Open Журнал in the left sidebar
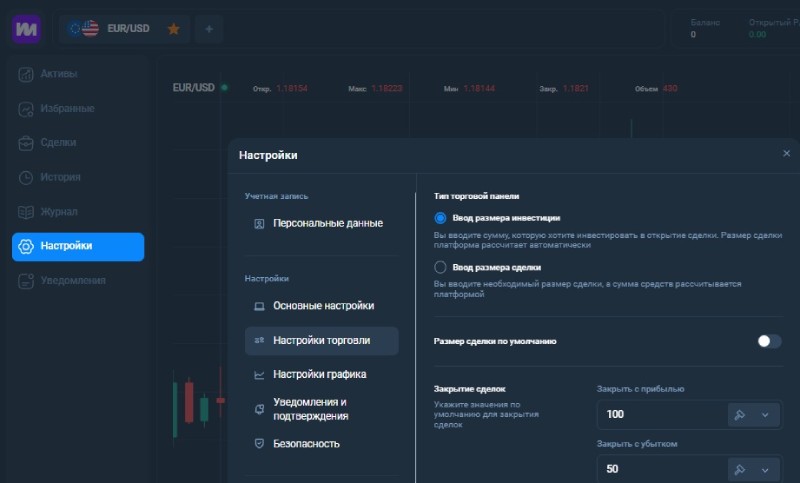The image size is (800, 483). coord(59,212)
